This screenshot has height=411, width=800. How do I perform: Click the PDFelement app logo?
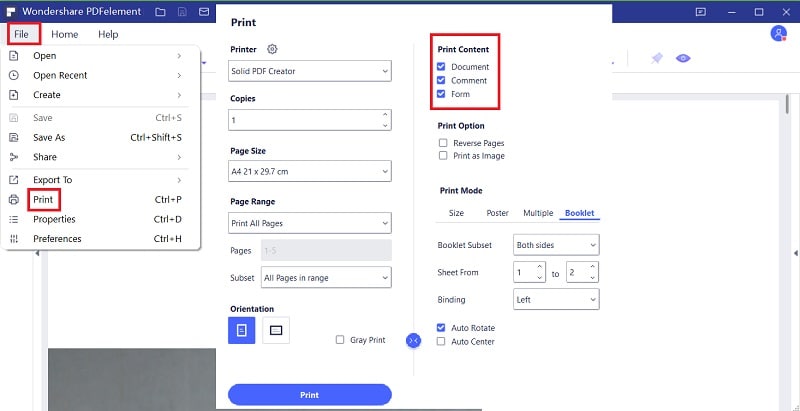[11, 12]
